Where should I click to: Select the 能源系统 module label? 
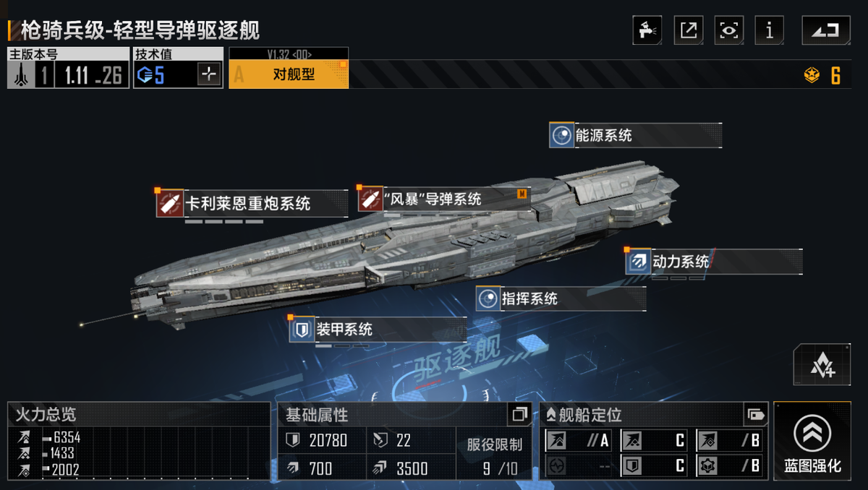coord(635,135)
